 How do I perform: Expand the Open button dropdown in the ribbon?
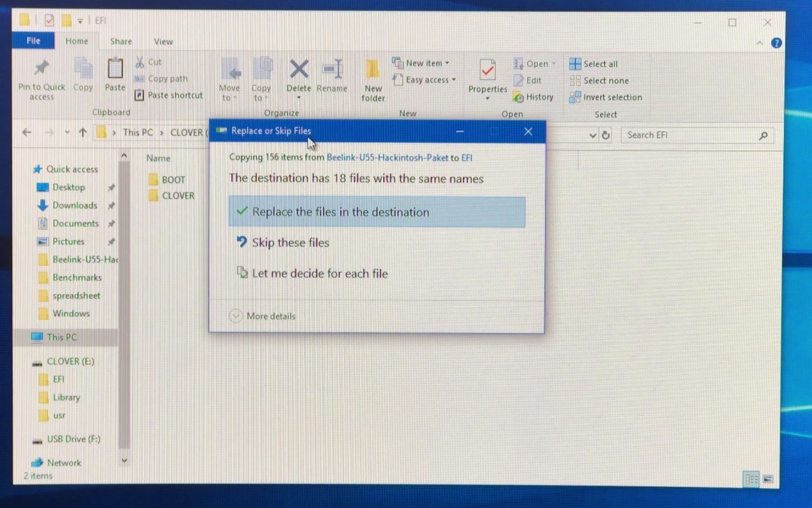coord(553,64)
